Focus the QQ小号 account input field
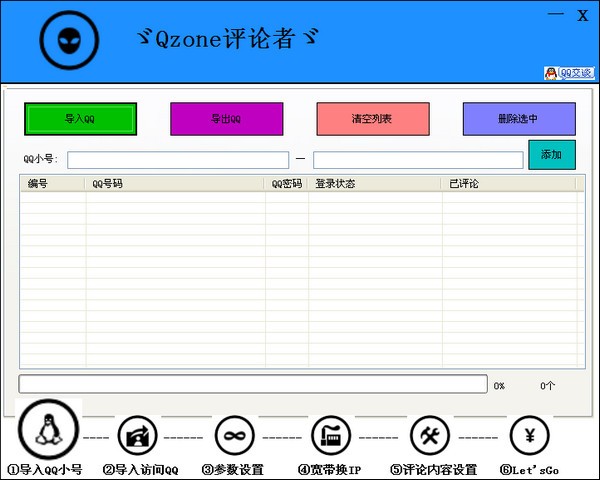 click(178, 160)
